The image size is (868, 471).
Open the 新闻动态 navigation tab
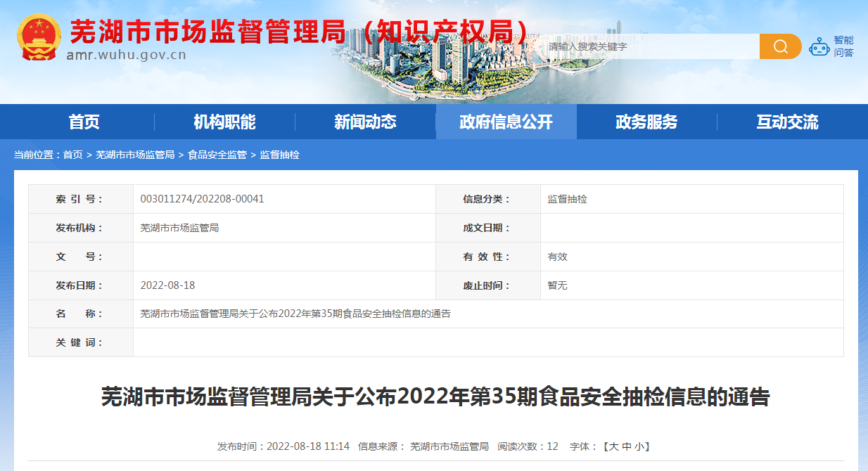click(x=366, y=122)
